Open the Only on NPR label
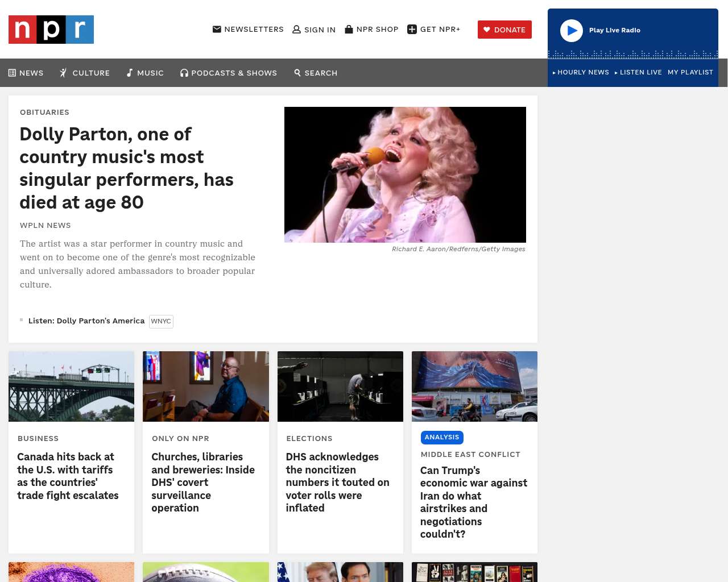Screen dimensions: 728x582 [x=180, y=438]
